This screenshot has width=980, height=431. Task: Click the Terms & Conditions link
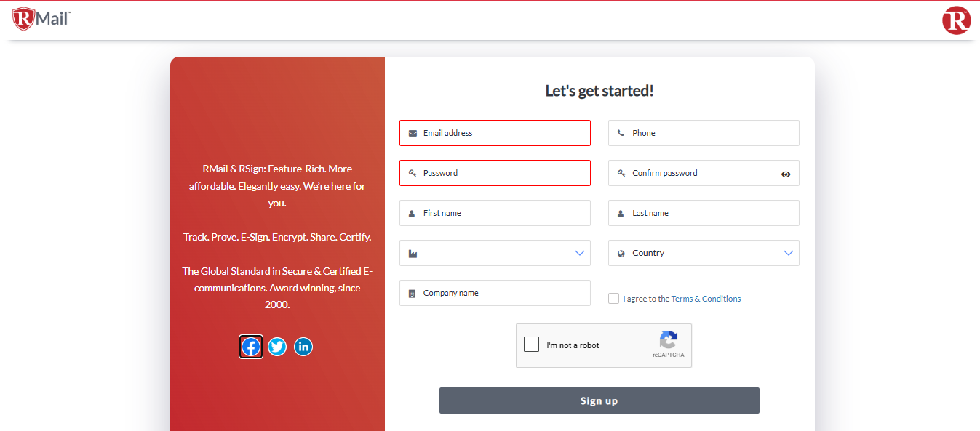(x=706, y=299)
